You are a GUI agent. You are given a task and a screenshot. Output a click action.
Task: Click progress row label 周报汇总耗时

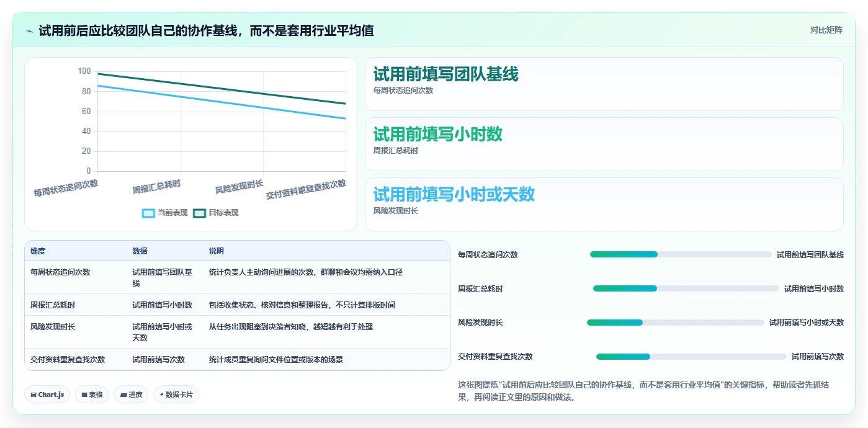[480, 288]
